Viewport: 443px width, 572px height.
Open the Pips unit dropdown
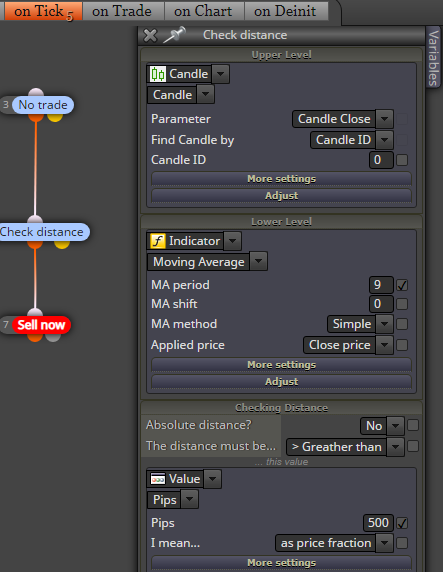tap(190, 499)
